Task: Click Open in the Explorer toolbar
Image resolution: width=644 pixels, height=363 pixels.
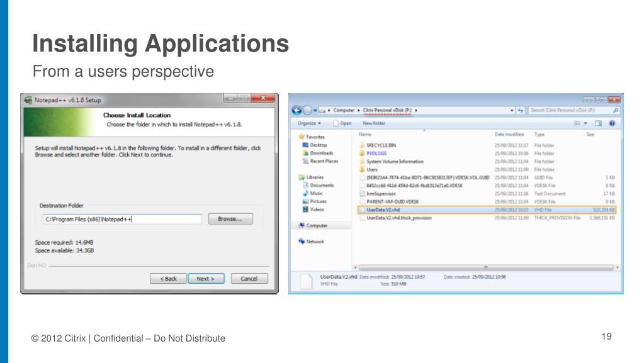Action: (x=342, y=123)
